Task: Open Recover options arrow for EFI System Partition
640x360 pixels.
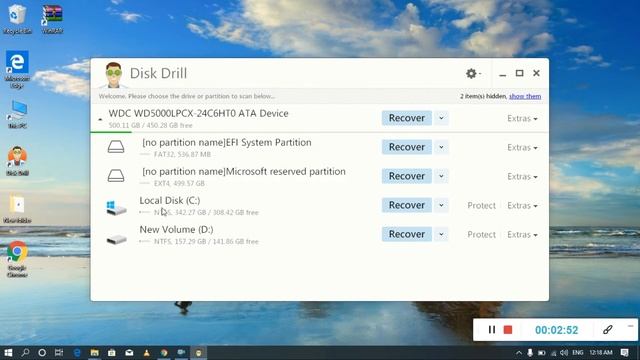Action: pyautogui.click(x=441, y=147)
